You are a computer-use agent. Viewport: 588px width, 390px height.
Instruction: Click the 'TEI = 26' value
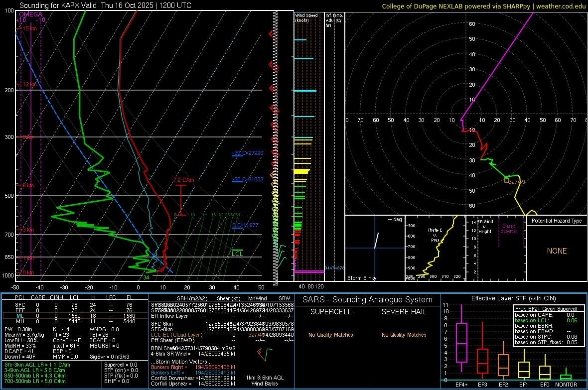[99, 335]
